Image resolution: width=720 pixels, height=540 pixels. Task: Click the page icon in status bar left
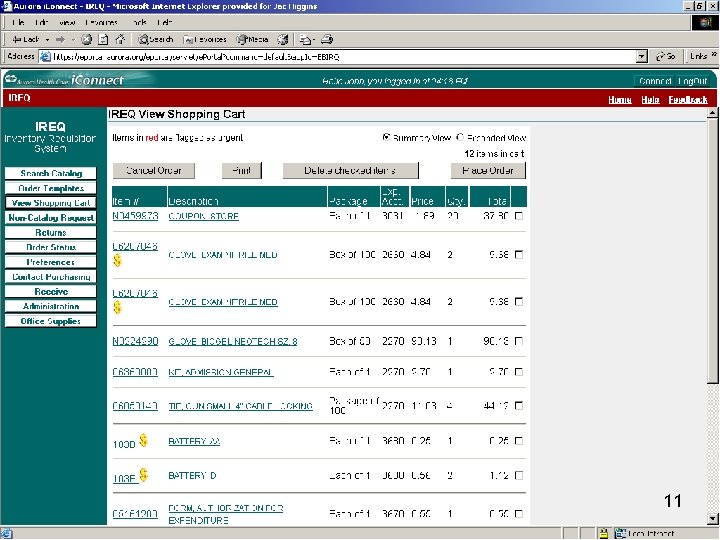pos(6,534)
